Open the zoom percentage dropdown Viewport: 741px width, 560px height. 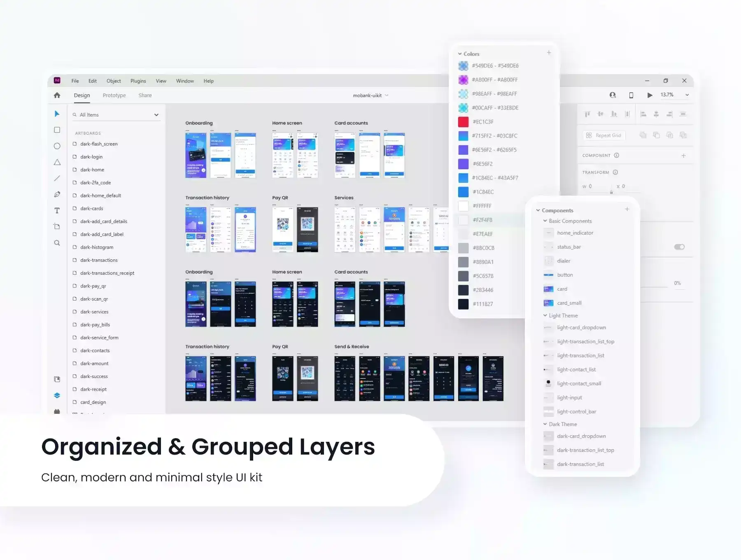687,95
